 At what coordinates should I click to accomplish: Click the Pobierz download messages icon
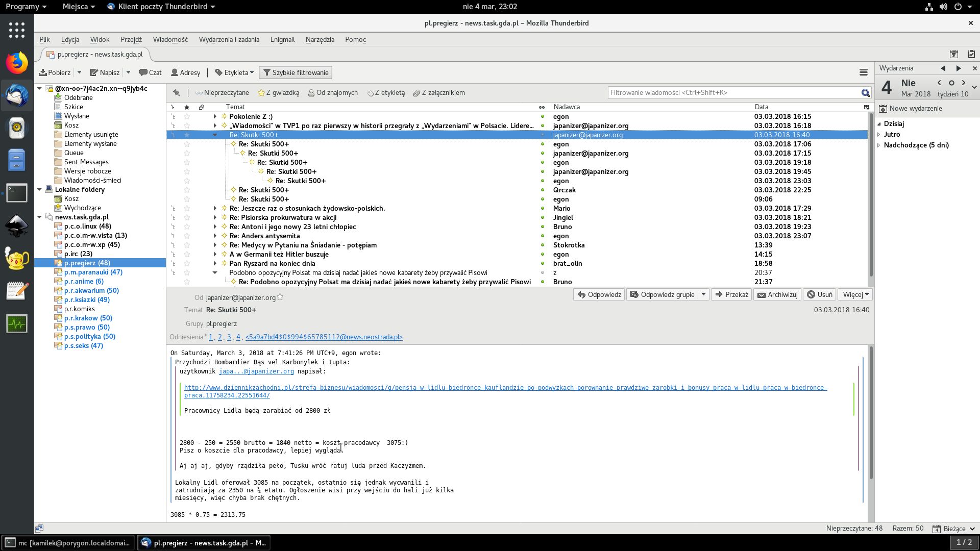43,72
